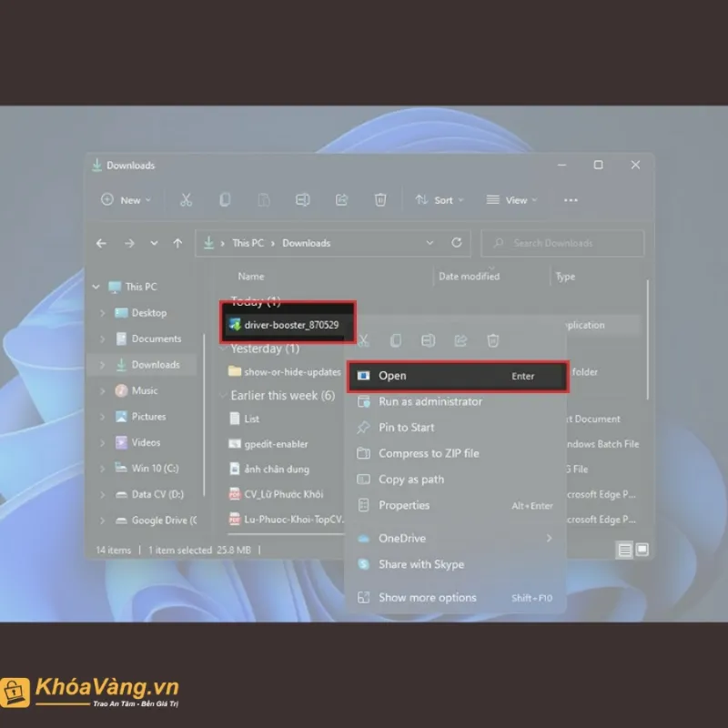Image resolution: width=728 pixels, height=728 pixels.
Task: Click the Search Downloads input field
Action: [564, 243]
